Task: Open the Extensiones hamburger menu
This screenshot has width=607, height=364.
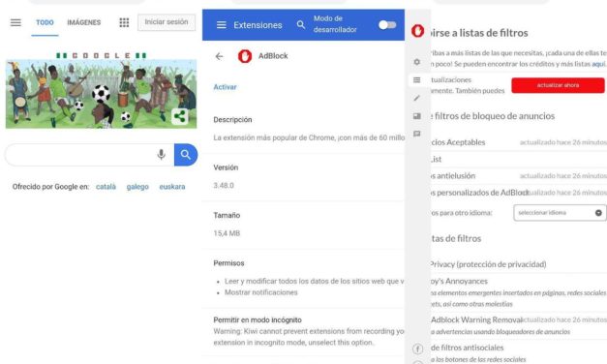Action: [x=222, y=25]
